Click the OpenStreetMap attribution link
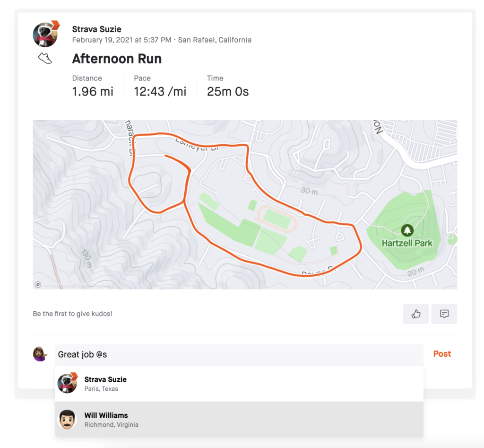 95,284
